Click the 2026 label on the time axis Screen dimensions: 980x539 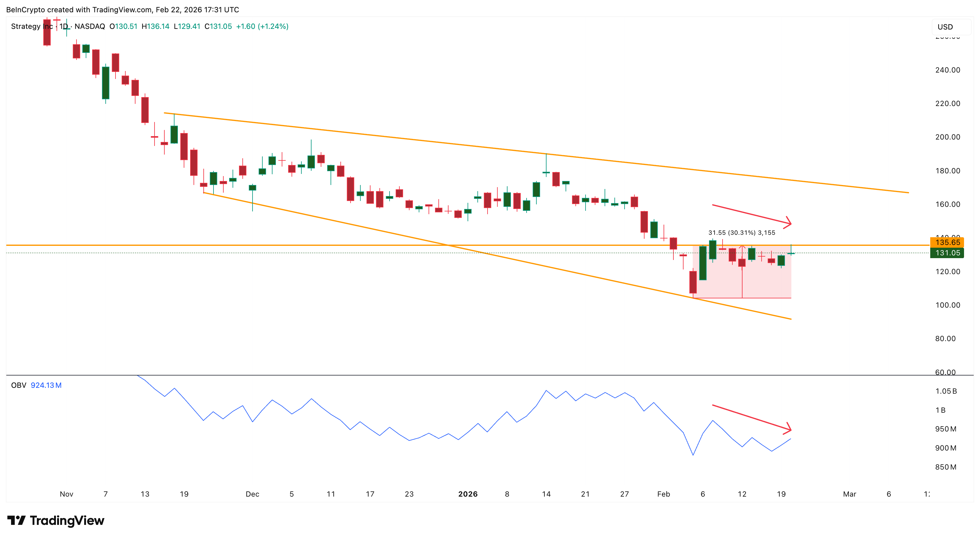[468, 494]
